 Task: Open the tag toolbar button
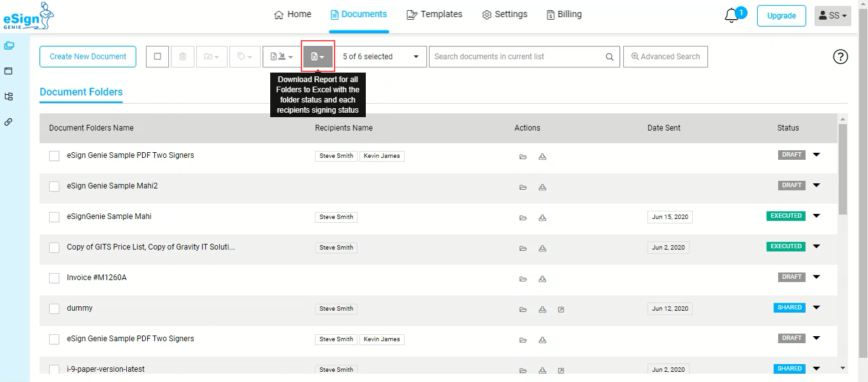click(x=245, y=57)
